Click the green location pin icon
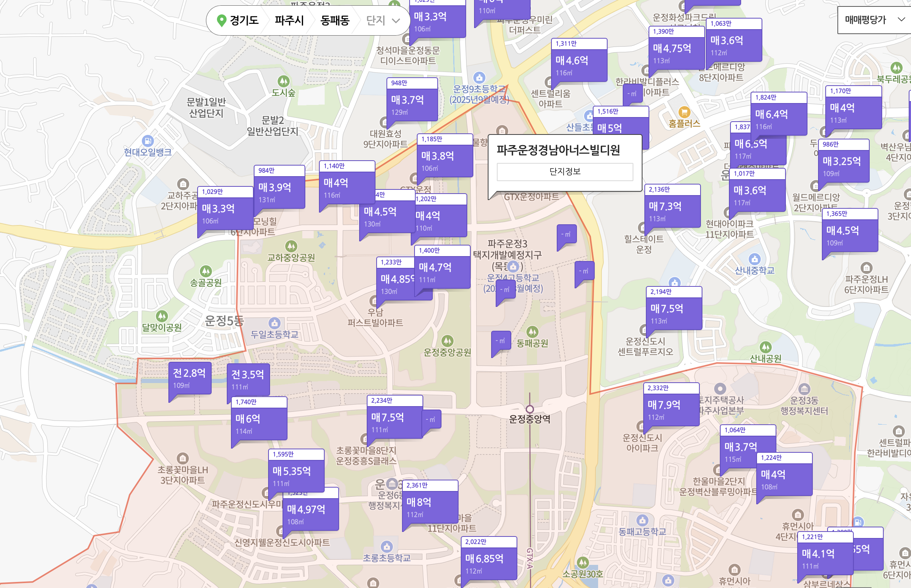This screenshot has width=911, height=588. [221, 20]
